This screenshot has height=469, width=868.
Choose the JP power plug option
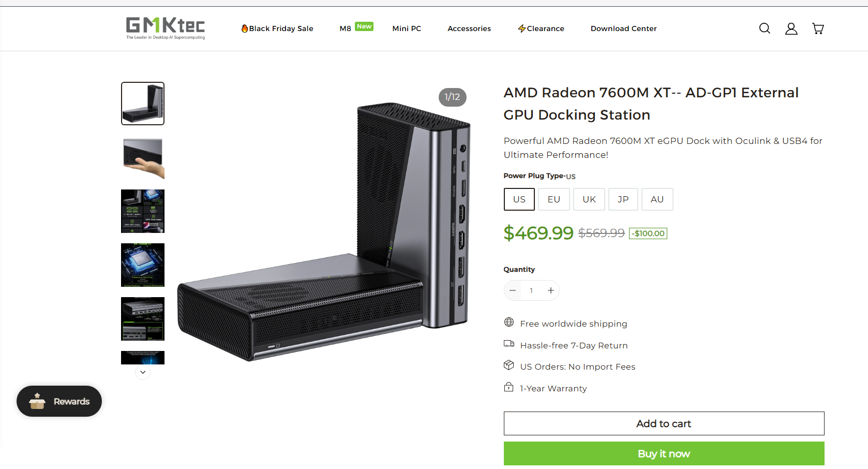tap(623, 199)
